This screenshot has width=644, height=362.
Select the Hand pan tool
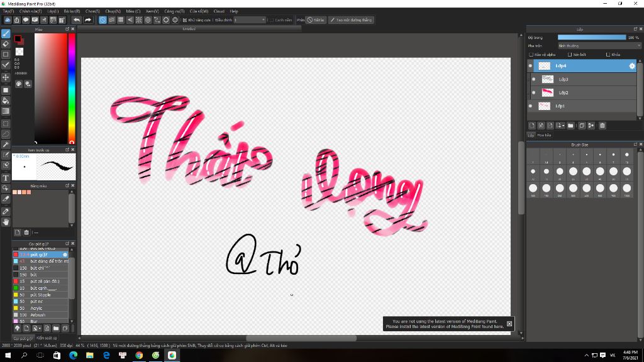(6, 222)
